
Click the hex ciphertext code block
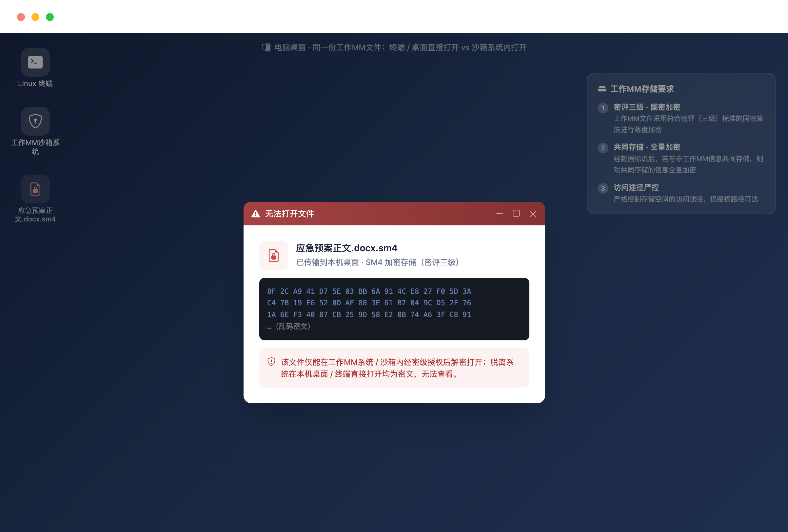(394, 309)
